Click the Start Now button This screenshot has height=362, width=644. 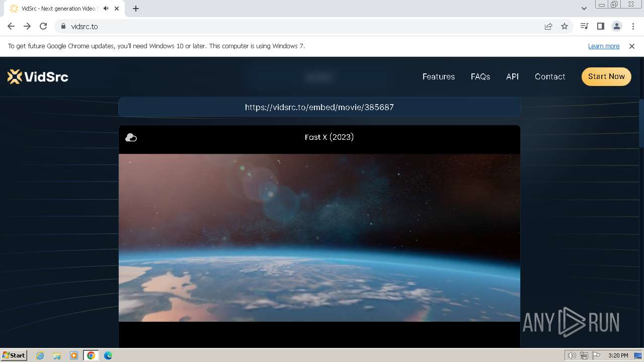tap(606, 76)
